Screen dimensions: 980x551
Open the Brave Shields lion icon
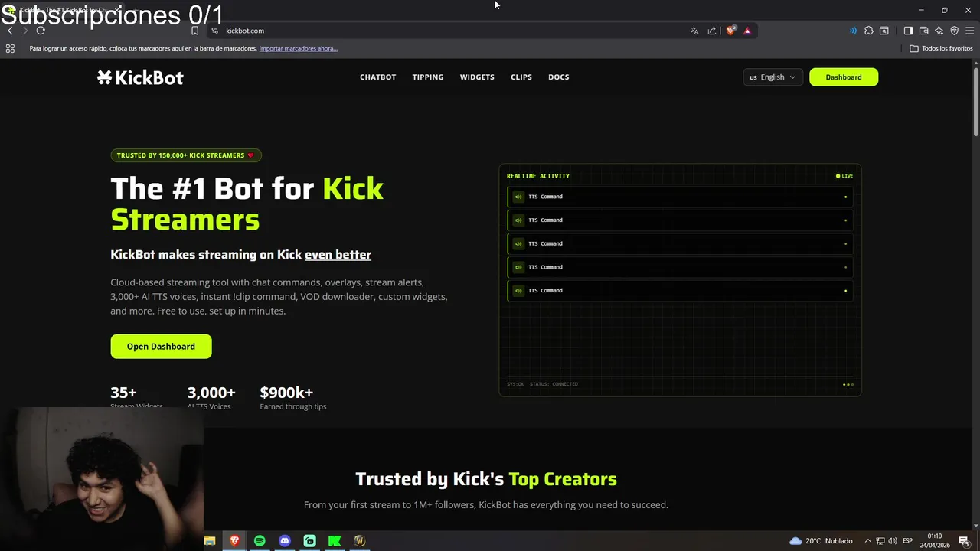tap(730, 31)
